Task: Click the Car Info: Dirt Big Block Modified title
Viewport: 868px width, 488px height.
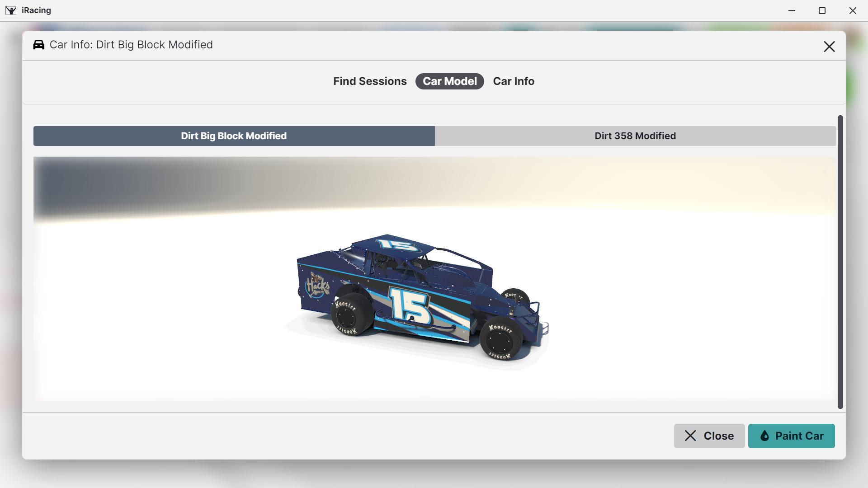Action: click(131, 44)
